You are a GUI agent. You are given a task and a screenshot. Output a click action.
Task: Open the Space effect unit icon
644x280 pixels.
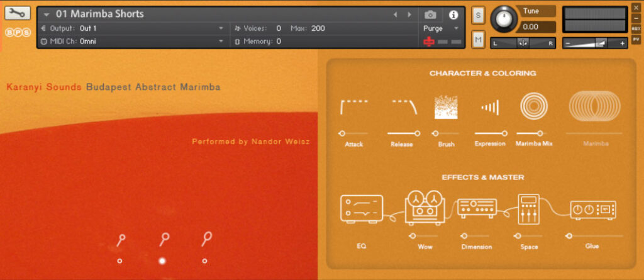529,208
